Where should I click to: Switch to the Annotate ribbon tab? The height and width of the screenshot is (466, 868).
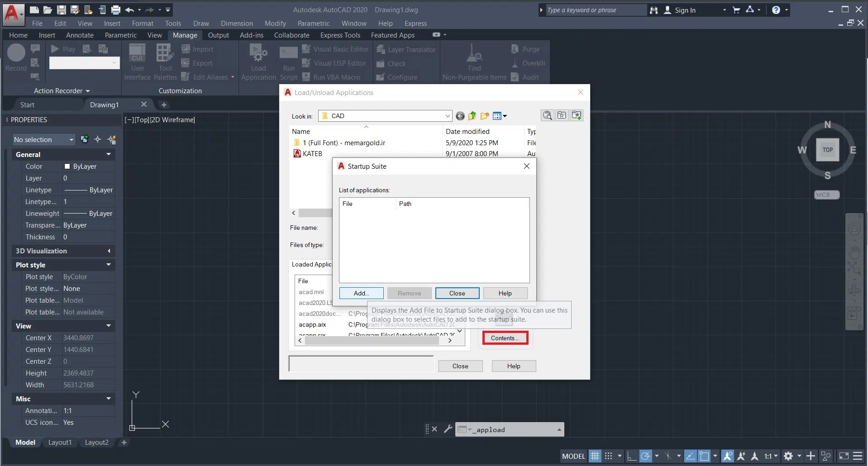80,35
